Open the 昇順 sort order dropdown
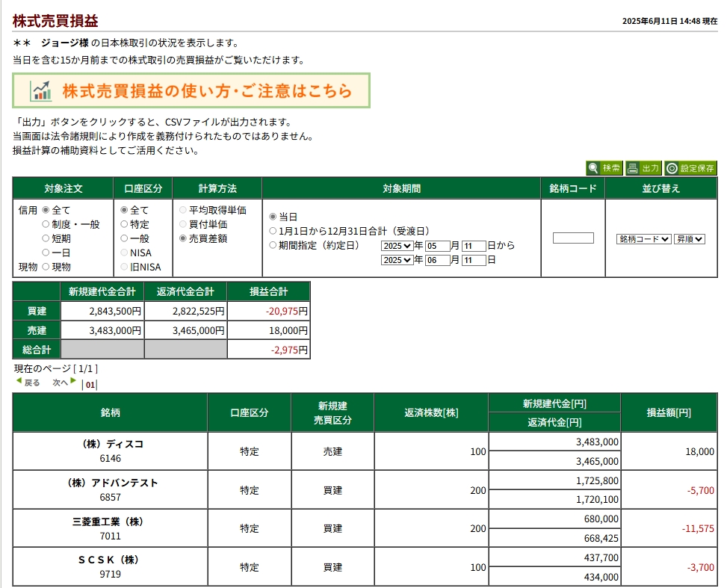Viewport: 727px width, 588px height. tap(690, 239)
